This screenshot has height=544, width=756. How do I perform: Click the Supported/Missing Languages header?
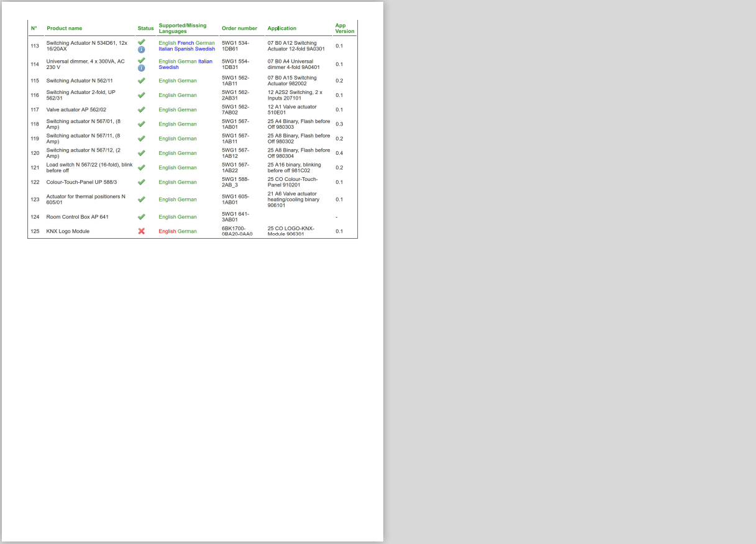[x=183, y=29]
